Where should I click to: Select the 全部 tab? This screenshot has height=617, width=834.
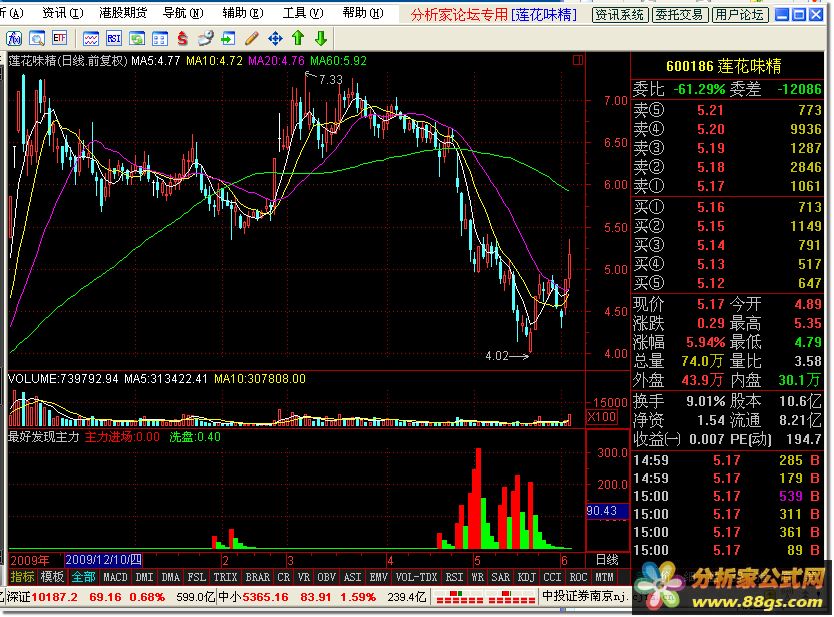84,577
